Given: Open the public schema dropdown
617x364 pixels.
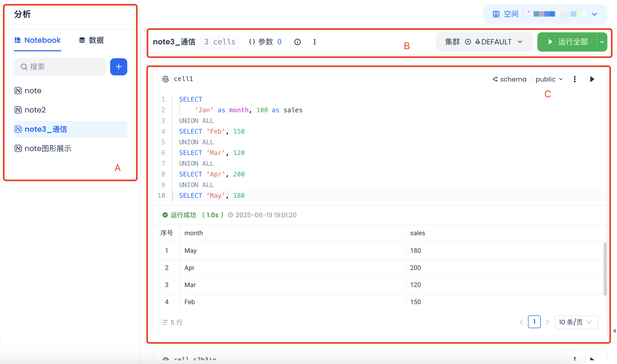Looking at the screenshot, I should coord(549,79).
